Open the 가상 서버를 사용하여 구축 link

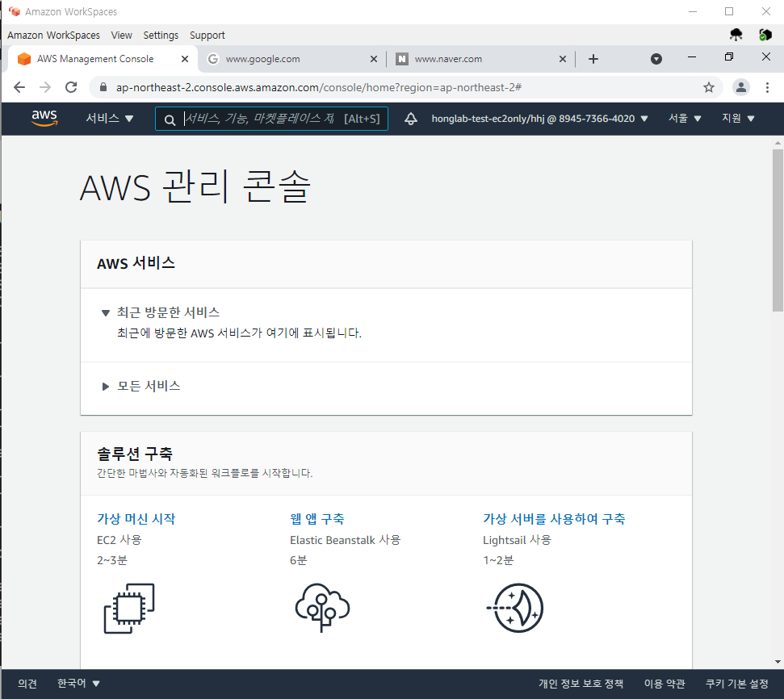(x=554, y=518)
